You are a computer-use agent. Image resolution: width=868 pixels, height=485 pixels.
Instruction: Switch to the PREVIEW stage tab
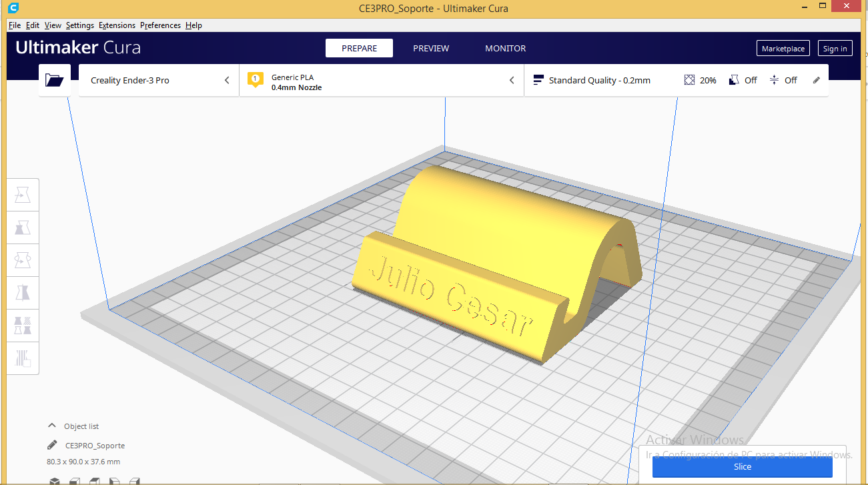431,48
